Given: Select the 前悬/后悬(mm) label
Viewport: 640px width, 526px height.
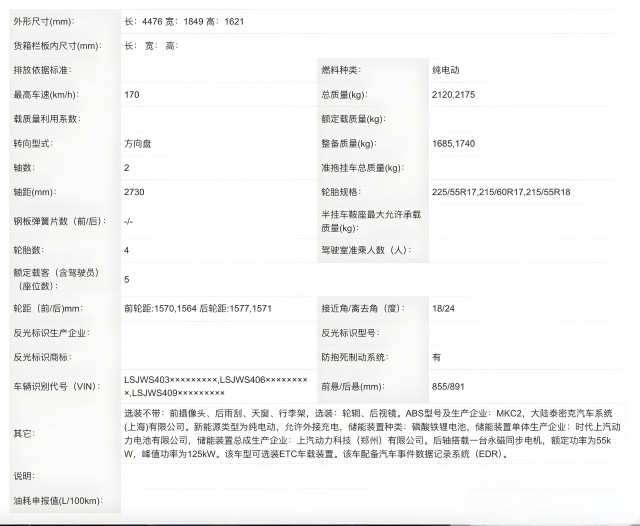Looking at the screenshot, I should tap(353, 386).
